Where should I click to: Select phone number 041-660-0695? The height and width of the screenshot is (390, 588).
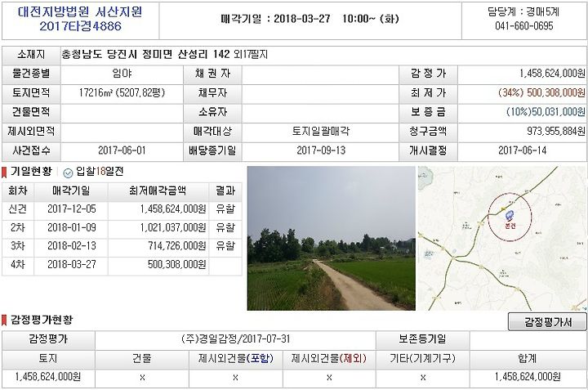[x=523, y=26]
